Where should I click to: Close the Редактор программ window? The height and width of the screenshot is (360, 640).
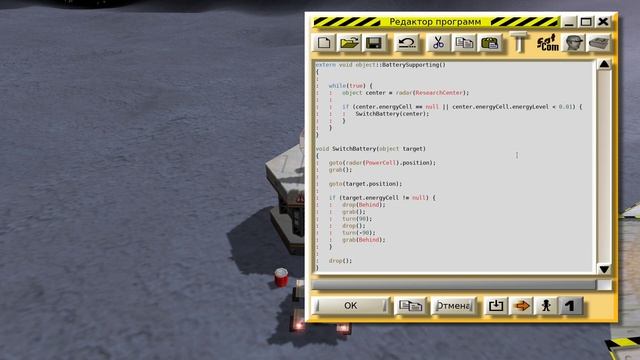pos(603,22)
